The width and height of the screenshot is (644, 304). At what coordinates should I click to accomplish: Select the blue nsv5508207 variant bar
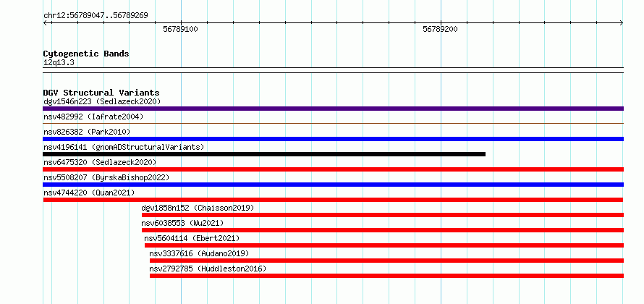pyautogui.click(x=333, y=185)
